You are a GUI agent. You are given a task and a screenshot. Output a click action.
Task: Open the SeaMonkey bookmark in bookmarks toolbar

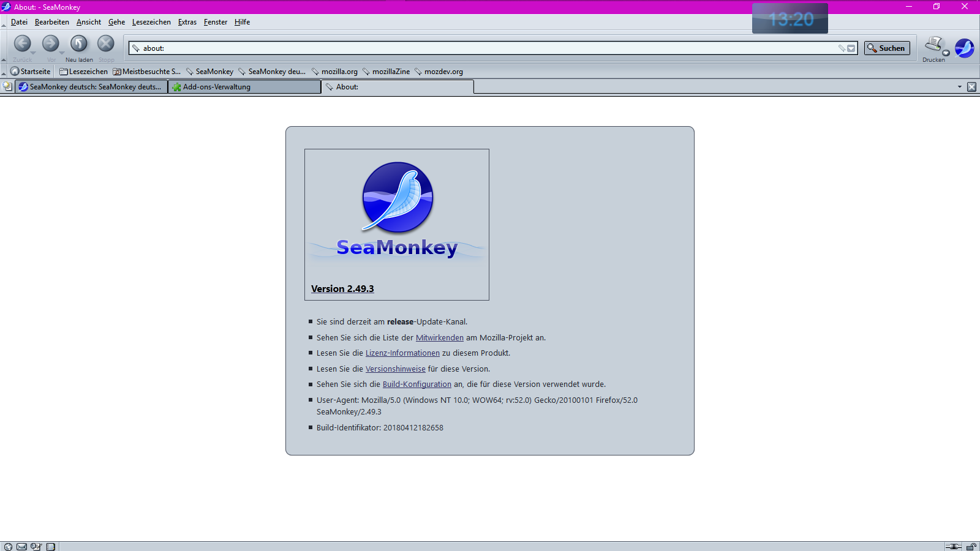pyautogui.click(x=210, y=72)
